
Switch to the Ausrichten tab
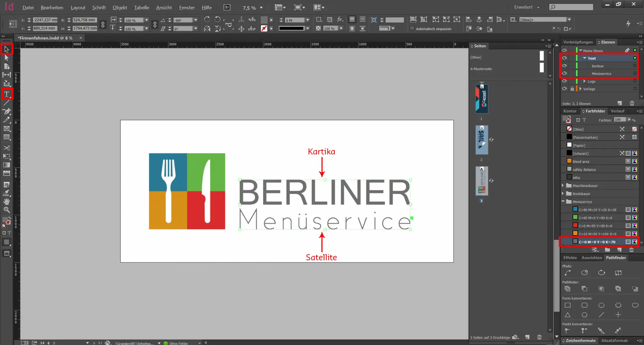[592, 258]
